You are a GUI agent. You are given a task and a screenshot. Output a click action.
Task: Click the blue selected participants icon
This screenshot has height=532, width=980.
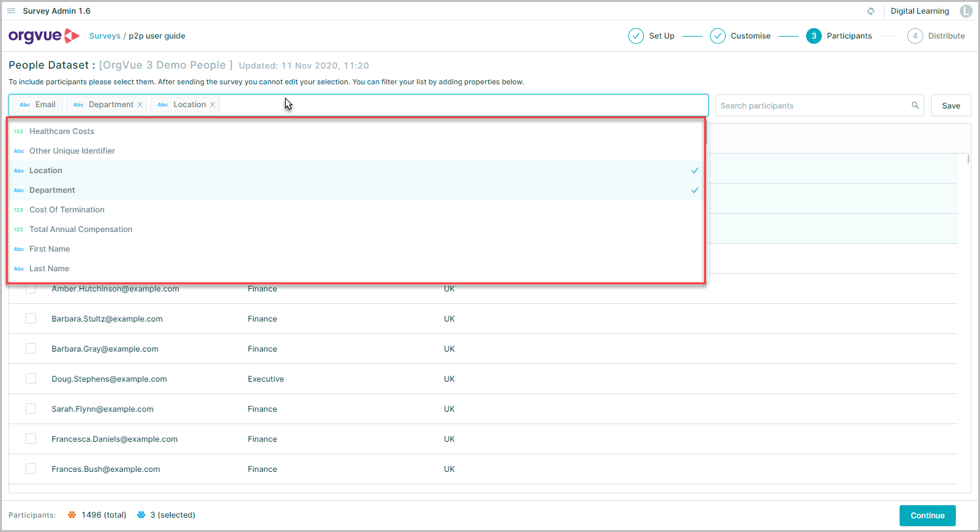coord(141,515)
